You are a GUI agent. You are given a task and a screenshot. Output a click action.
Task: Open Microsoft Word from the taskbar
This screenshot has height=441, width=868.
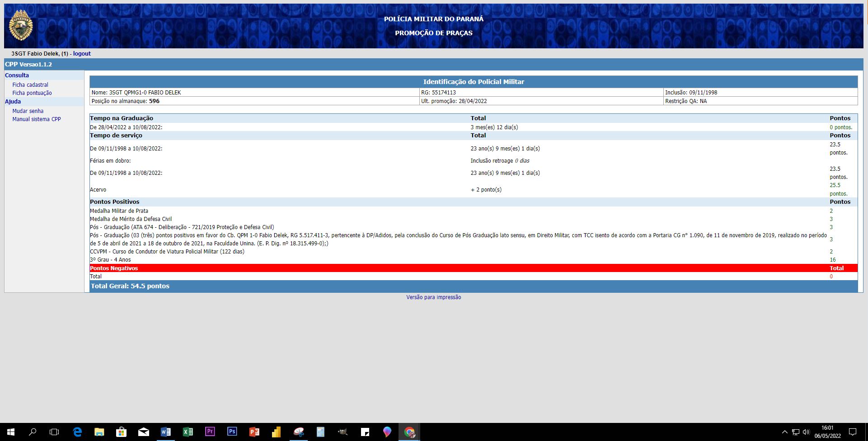tap(165, 432)
